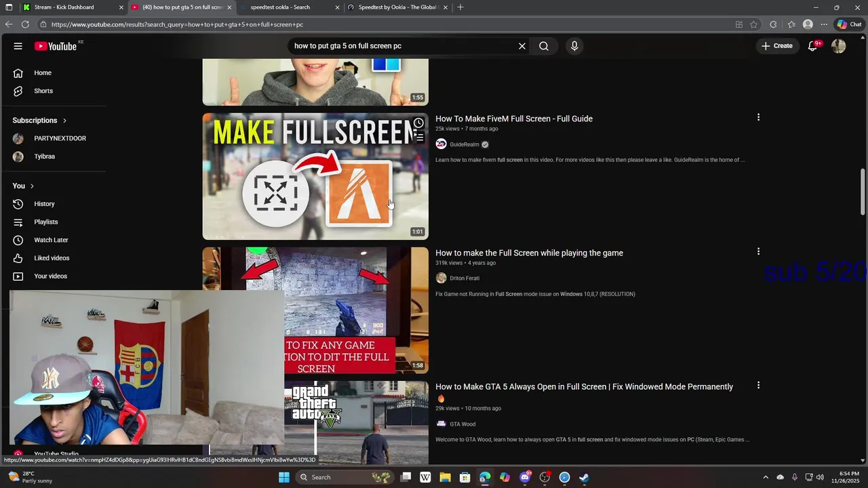Screen dimensions: 868x488
Task: Click the magnifier search button
Action: point(544,46)
